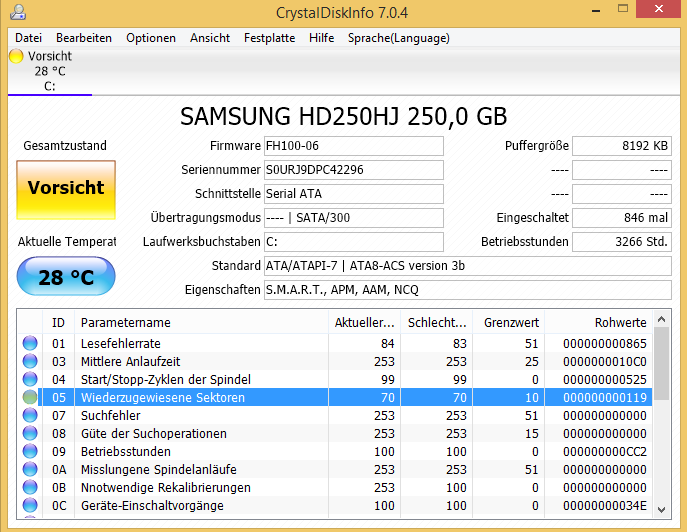Click raw value 000000000865
The image size is (687, 532).
point(605,344)
